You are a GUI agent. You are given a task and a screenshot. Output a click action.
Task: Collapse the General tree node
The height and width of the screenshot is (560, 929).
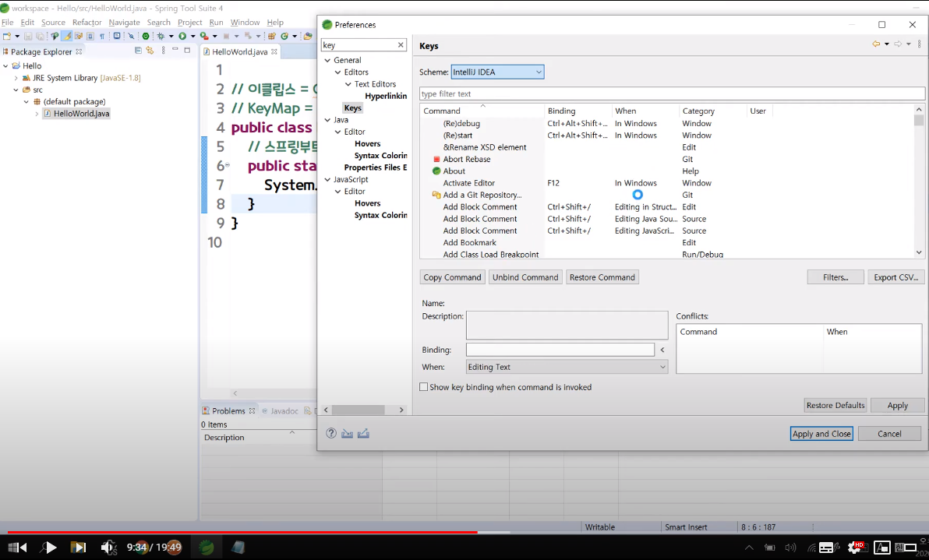327,61
